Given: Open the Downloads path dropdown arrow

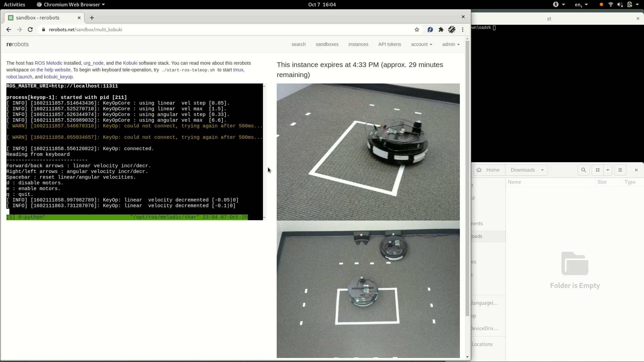Looking at the screenshot, I should coord(542,170).
